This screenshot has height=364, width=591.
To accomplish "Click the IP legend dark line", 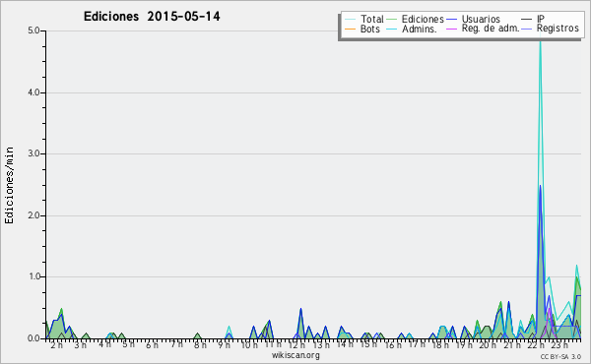I will (527, 20).
